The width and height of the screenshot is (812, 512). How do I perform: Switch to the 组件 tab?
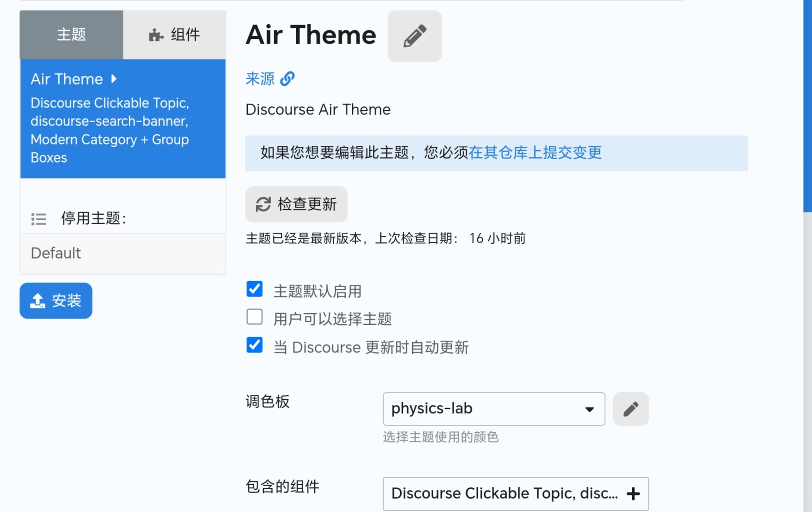[x=175, y=35]
